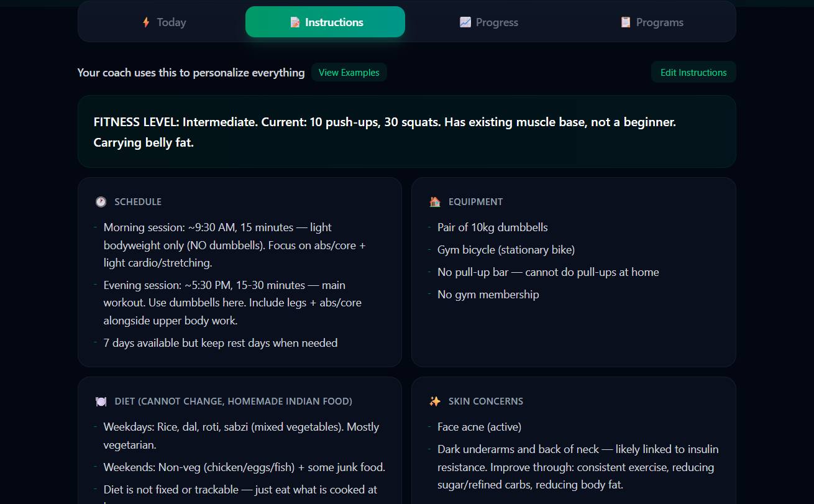The image size is (814, 504).
Task: Click the SCHEDULE heading
Action: [x=138, y=202]
